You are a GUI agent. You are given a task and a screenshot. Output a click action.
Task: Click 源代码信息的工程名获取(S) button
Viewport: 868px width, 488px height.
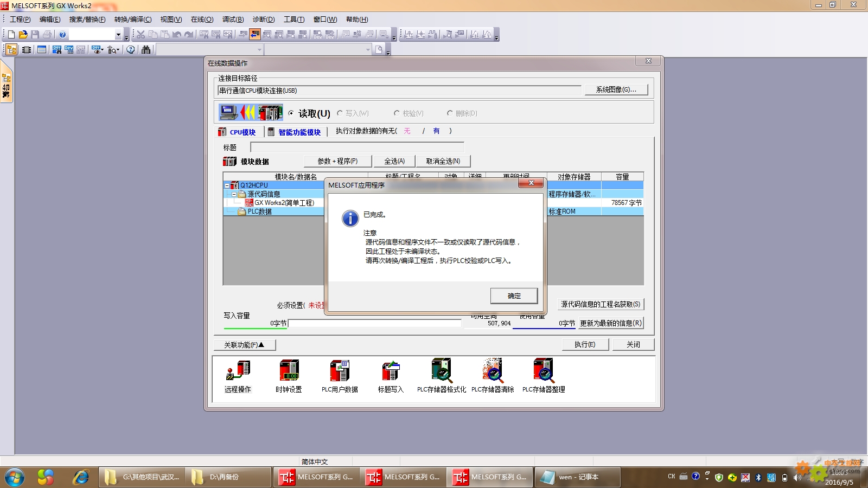coord(601,304)
